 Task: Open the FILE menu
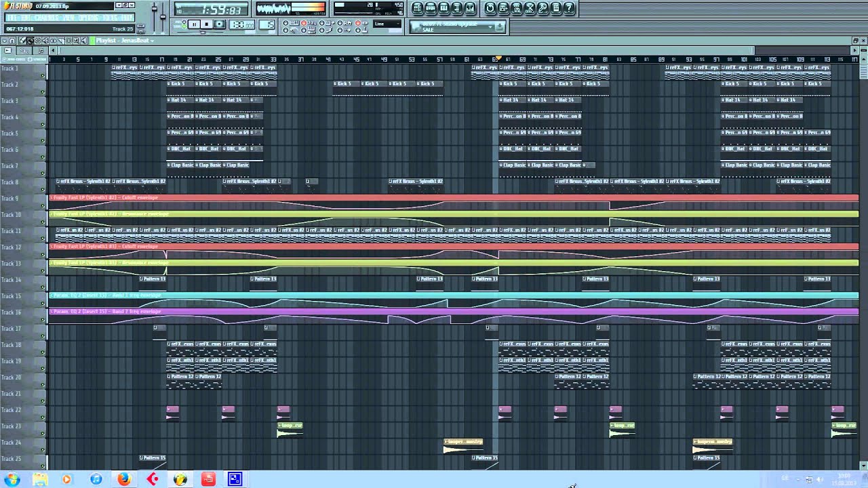pos(12,18)
